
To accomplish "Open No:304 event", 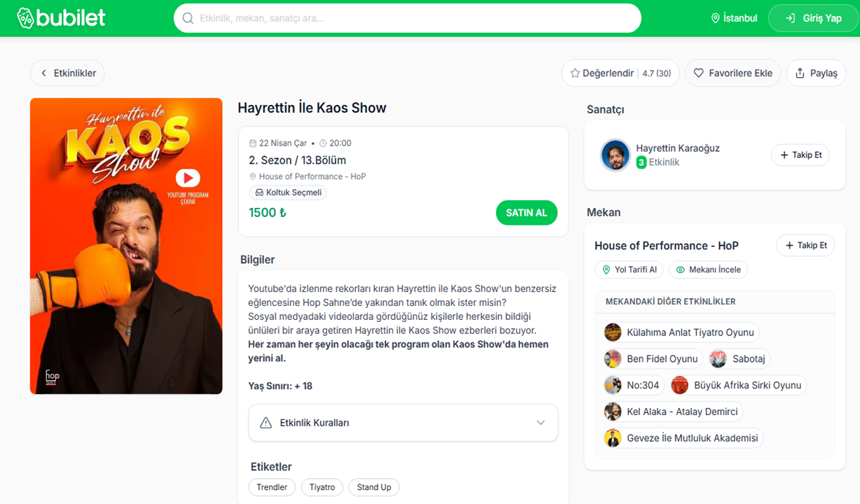I will [633, 385].
